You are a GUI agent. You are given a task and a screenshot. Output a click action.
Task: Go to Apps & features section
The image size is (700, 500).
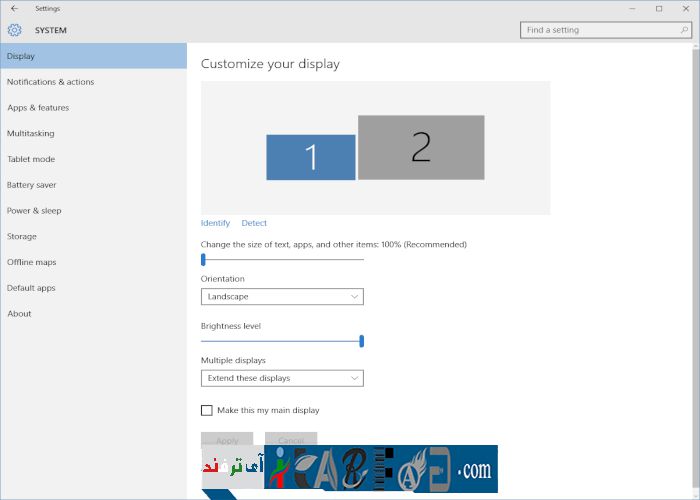coord(38,108)
